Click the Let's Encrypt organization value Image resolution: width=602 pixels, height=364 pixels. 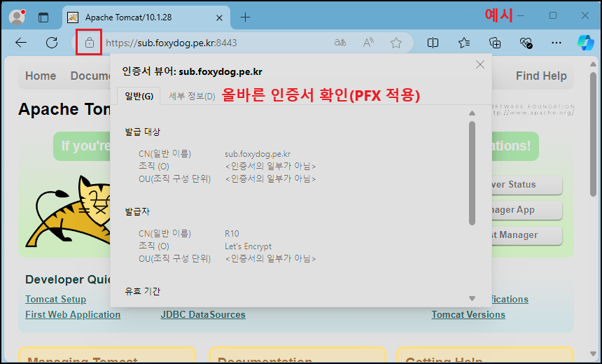point(248,246)
